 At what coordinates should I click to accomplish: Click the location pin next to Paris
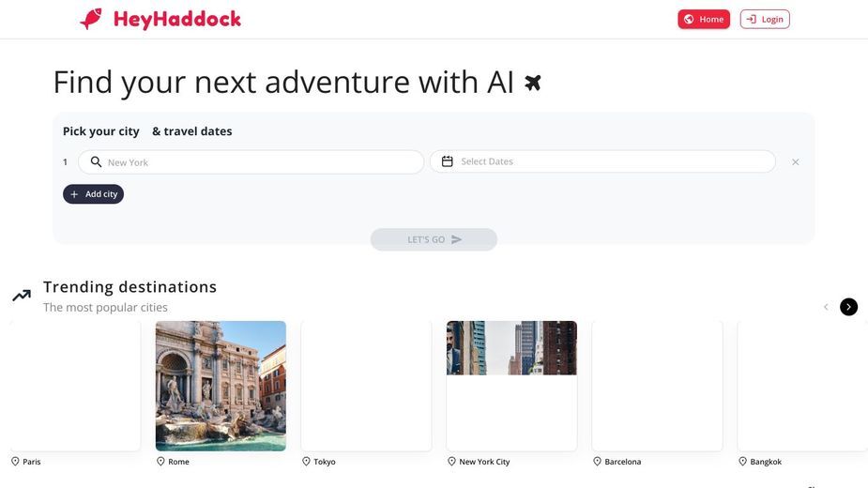pyautogui.click(x=15, y=462)
